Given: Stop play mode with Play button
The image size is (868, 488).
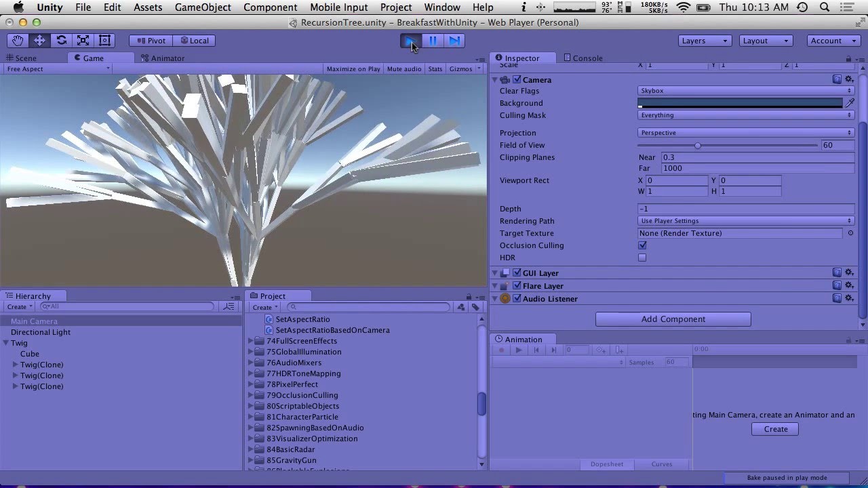Looking at the screenshot, I should (410, 41).
